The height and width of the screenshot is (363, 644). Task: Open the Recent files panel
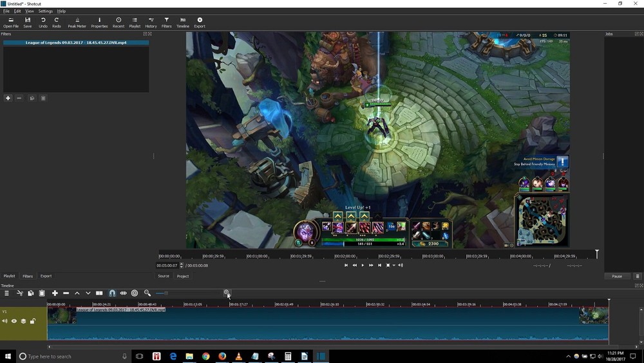(118, 23)
